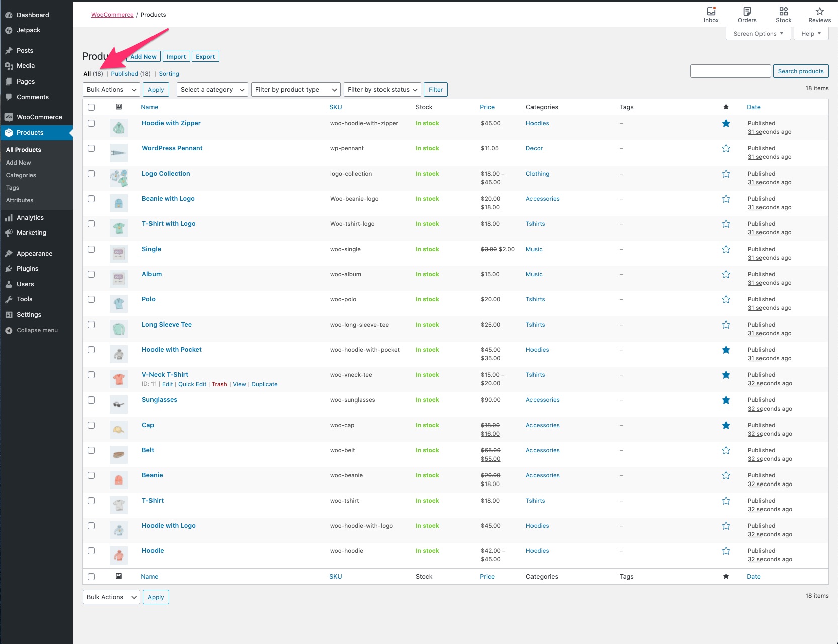Click Duplicate under V-Neck T-Shirt
The height and width of the screenshot is (644, 838).
point(264,384)
